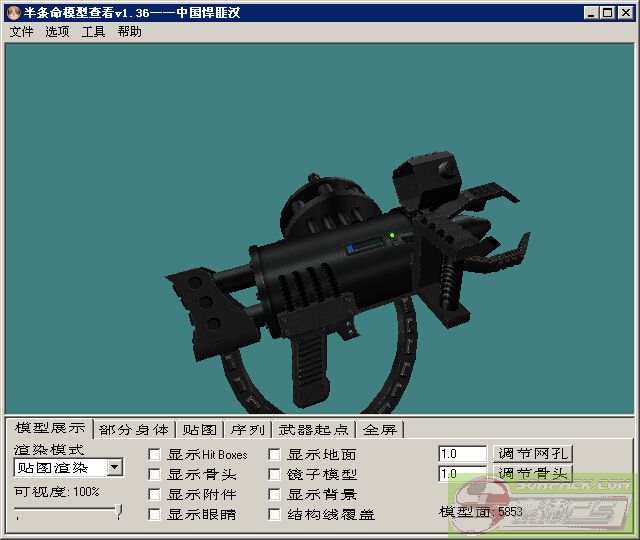The image size is (640, 540).
Task: Enable the 显示地面 checkbox
Action: point(275,455)
